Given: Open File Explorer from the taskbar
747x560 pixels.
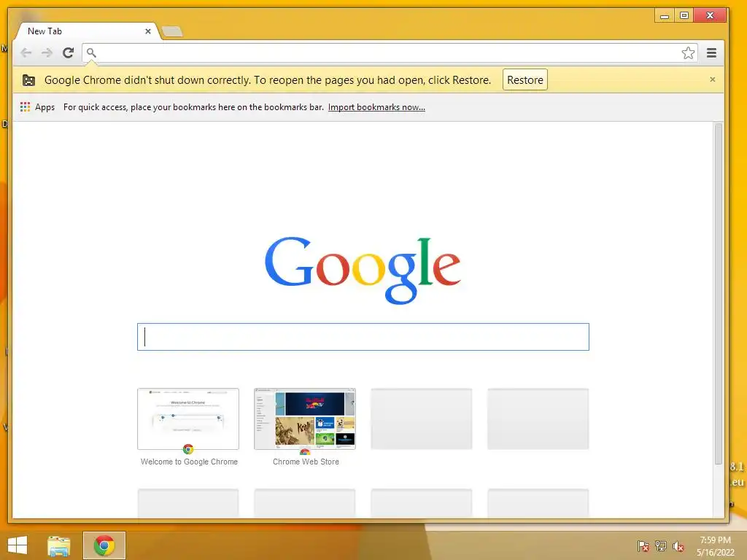Looking at the screenshot, I should (x=58, y=545).
